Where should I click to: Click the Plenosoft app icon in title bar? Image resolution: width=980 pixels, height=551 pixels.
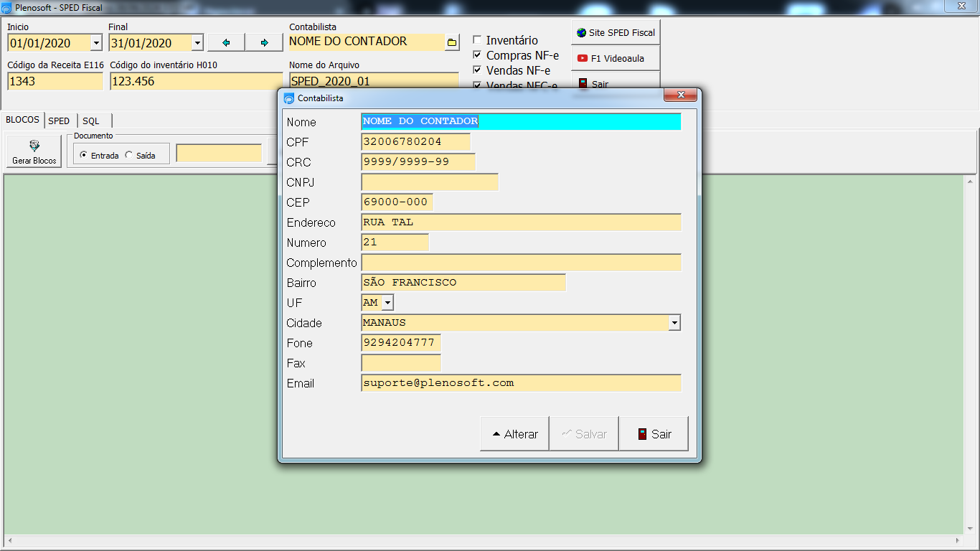(6, 7)
